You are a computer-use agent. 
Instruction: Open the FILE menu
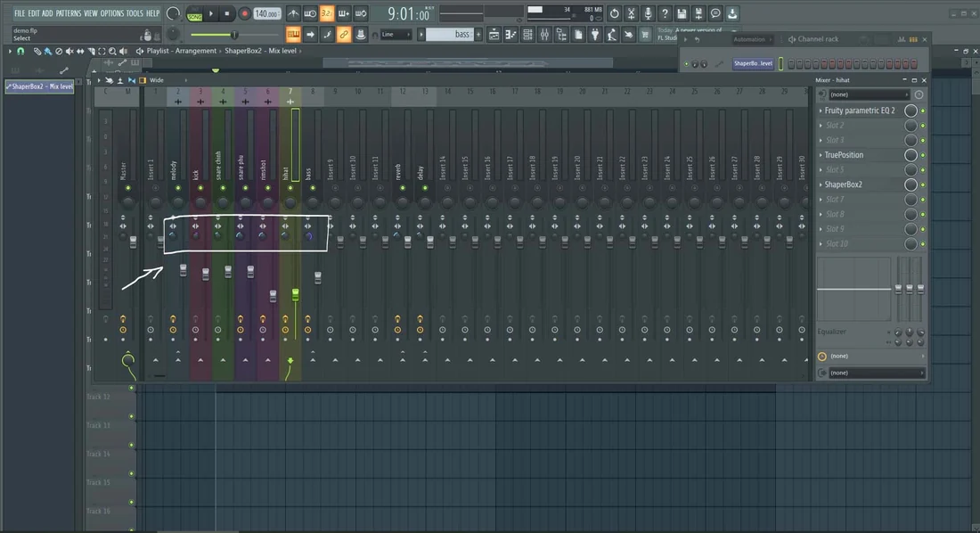[x=20, y=13]
